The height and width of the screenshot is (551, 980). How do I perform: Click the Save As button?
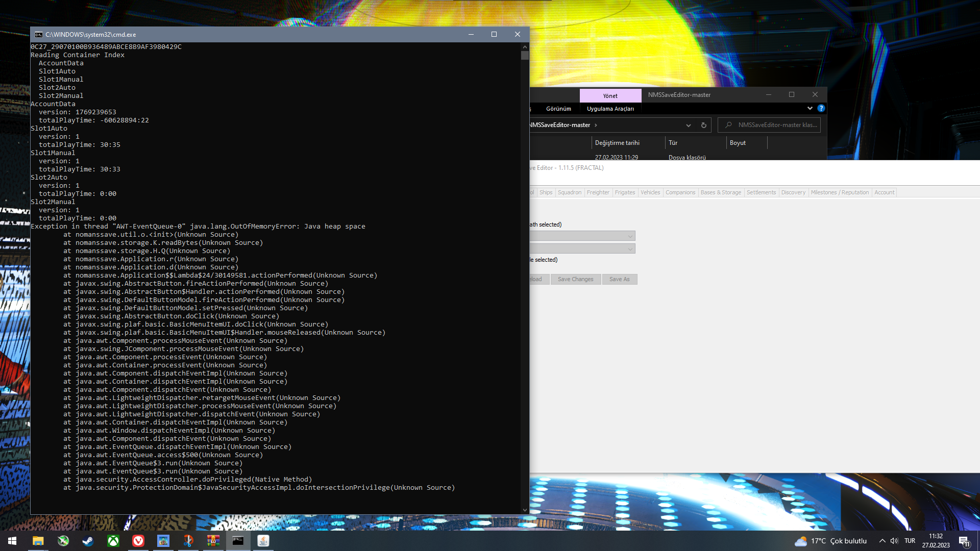pos(619,279)
